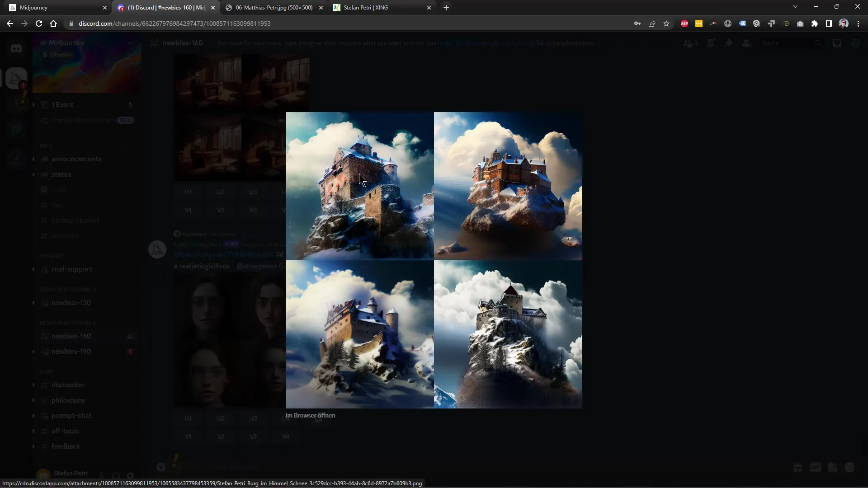Open the camera screenshot extension
The image size is (868, 488).
pyautogui.click(x=800, y=23)
